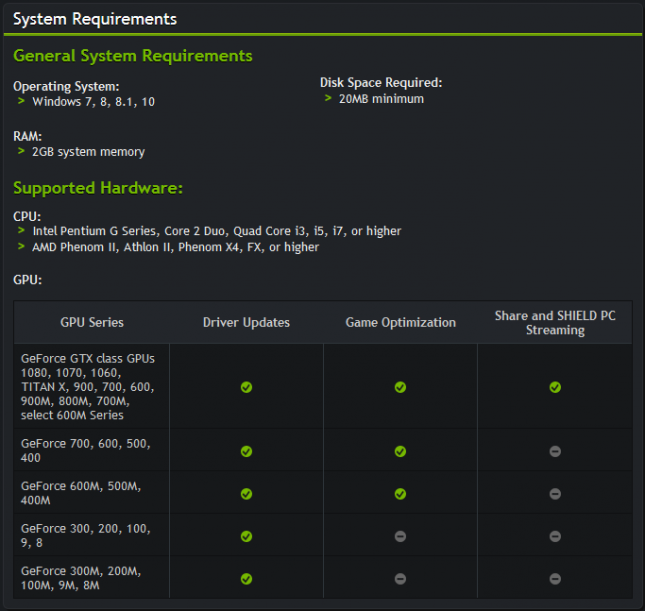Click the green arrow bullet beside Intel Pentium G Series
Image resolution: width=645 pixels, height=611 pixels.
[x=21, y=230]
